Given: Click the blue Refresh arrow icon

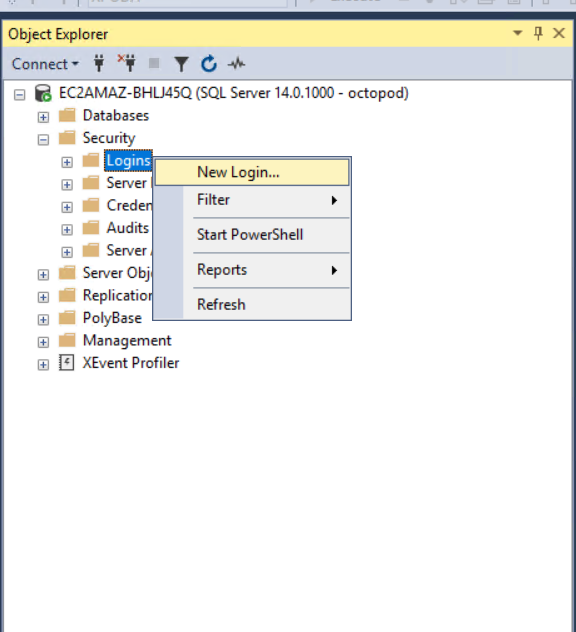Looking at the screenshot, I should (x=209, y=64).
